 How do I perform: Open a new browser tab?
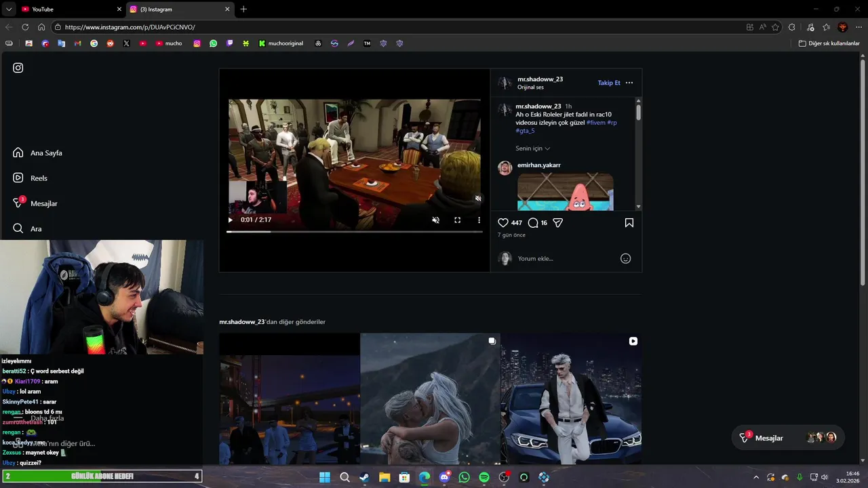[244, 9]
